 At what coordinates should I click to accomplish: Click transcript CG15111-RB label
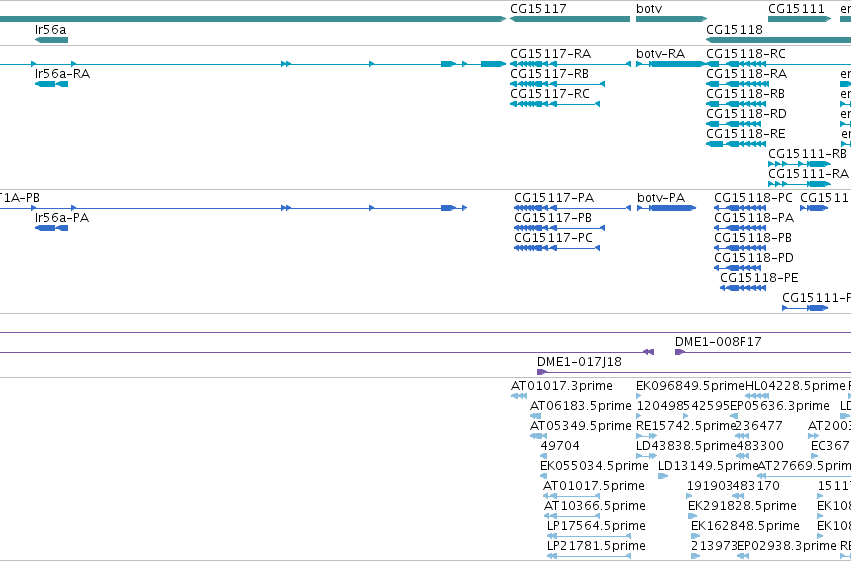pyautogui.click(x=807, y=154)
